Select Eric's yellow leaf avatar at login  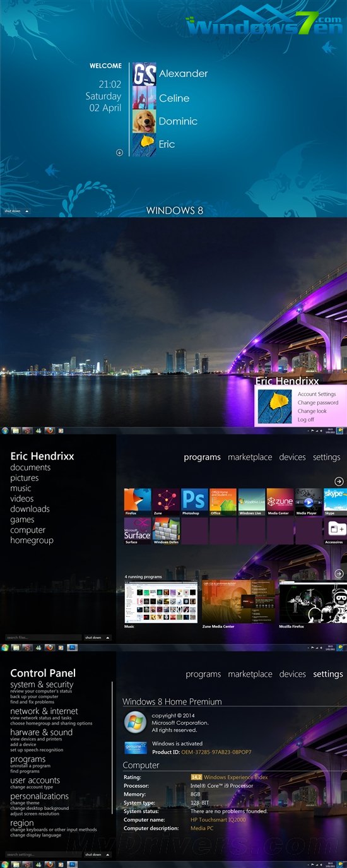(144, 145)
